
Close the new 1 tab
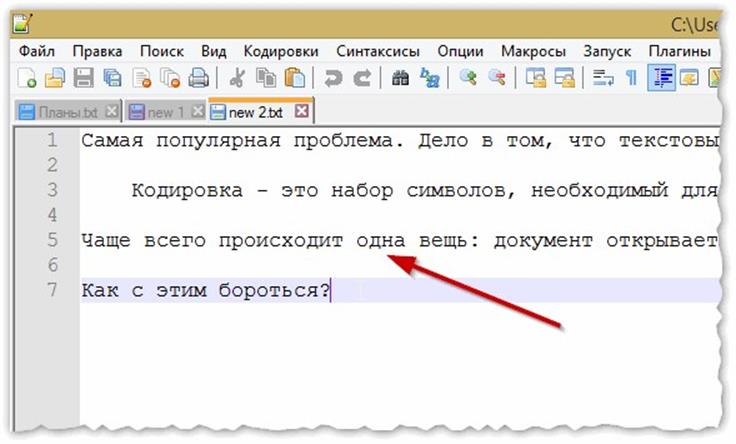coord(198,112)
